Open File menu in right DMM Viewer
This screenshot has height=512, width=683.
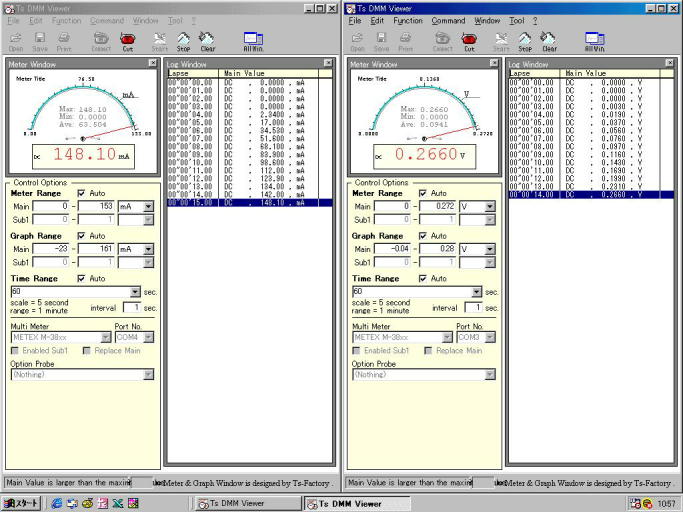pos(355,20)
